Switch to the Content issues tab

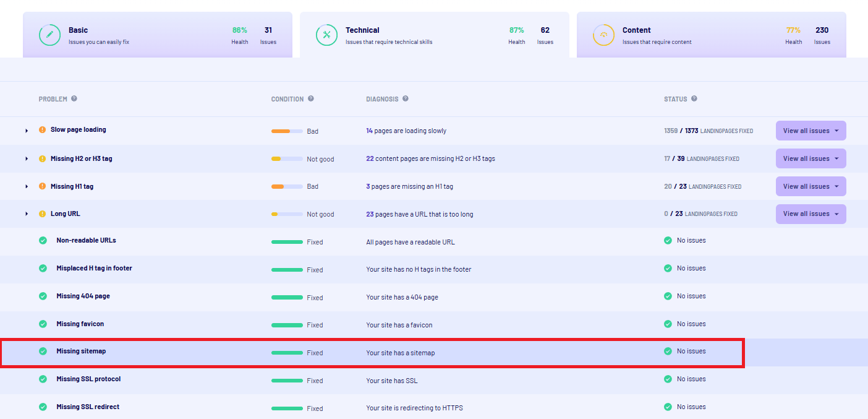[x=711, y=35]
